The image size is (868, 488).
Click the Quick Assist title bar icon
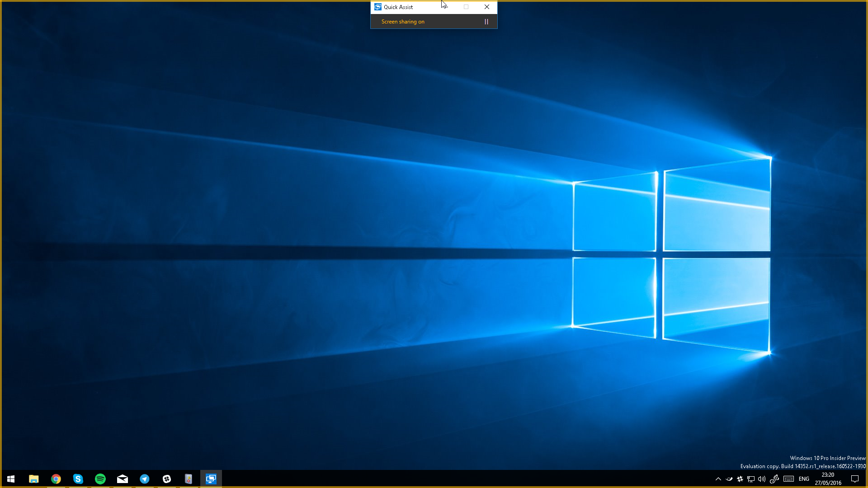click(378, 7)
